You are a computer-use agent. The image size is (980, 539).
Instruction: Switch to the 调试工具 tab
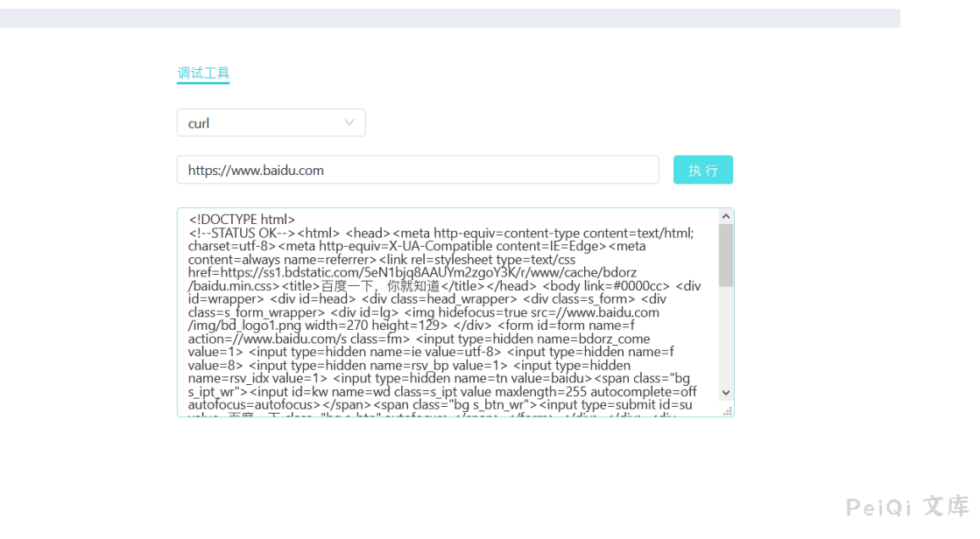pyautogui.click(x=203, y=73)
